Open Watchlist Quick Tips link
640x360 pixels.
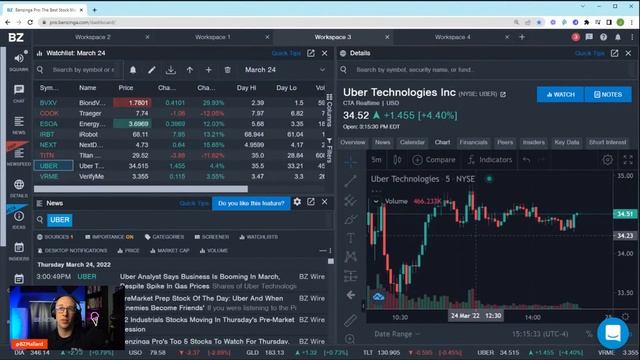point(286,53)
